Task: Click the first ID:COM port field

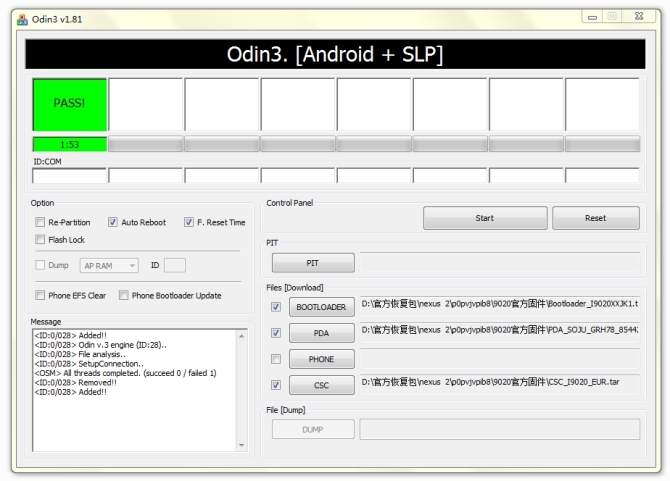Action: [69, 176]
